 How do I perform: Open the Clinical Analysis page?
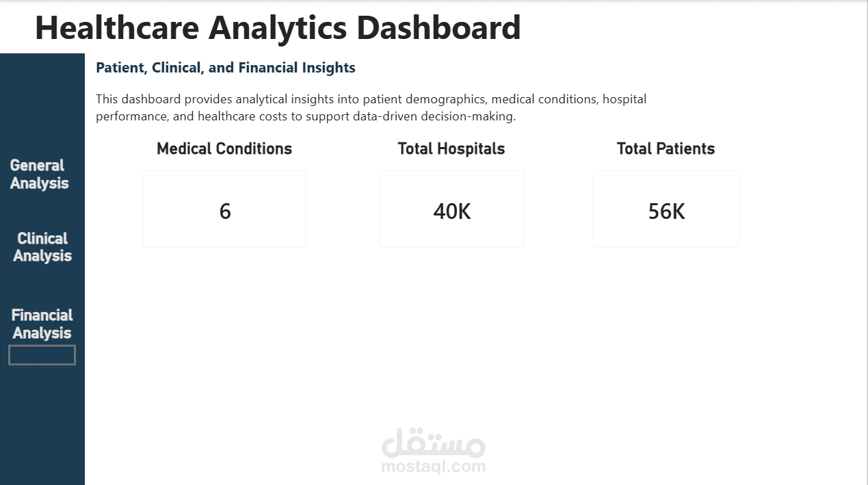[x=42, y=246]
